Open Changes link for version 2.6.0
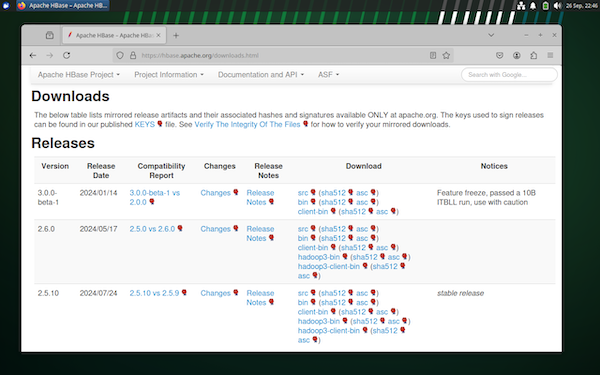The width and height of the screenshot is (600, 375). [215, 229]
